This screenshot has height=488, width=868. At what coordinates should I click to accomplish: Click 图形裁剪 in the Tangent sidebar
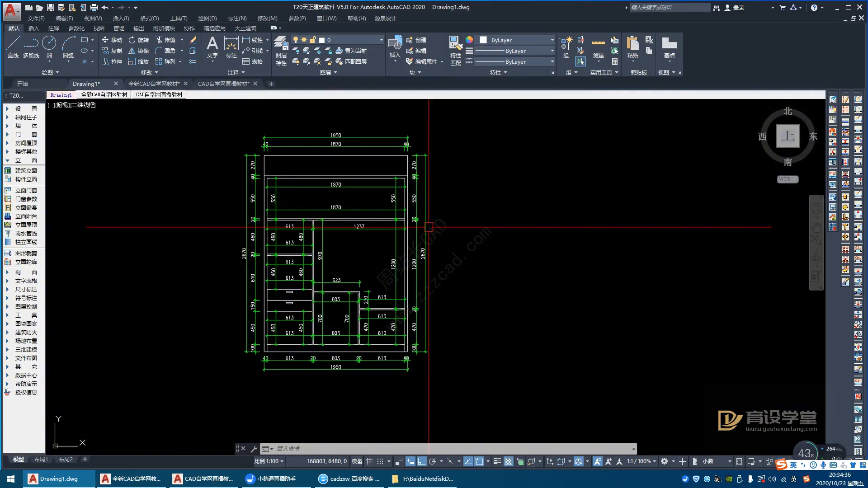[x=26, y=253]
